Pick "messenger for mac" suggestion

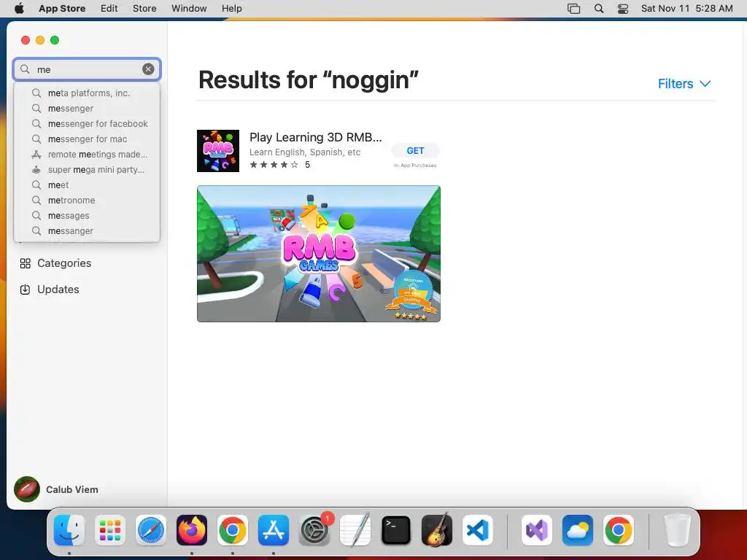pyautogui.click(x=87, y=139)
